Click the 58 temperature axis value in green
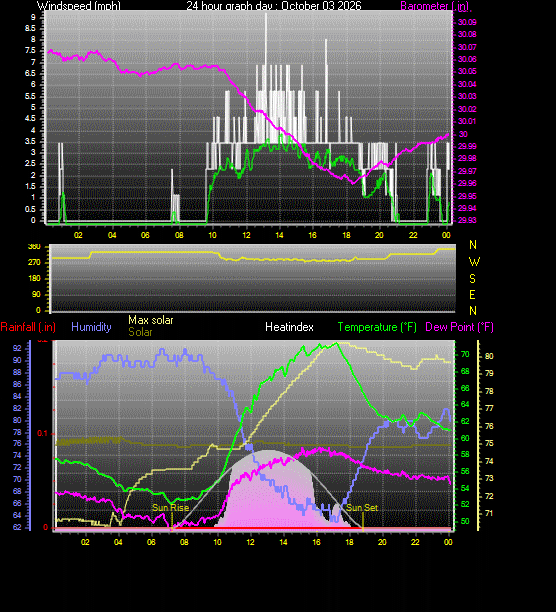 [465, 455]
